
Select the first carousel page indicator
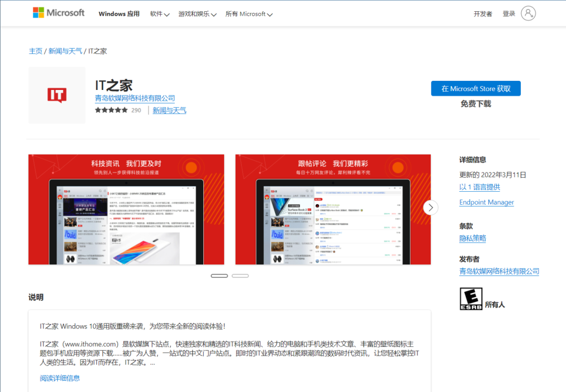coord(219,276)
